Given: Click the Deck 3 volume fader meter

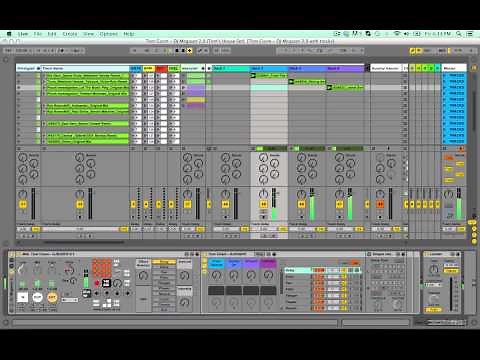Looking at the screenshot, I should pos(312,204).
